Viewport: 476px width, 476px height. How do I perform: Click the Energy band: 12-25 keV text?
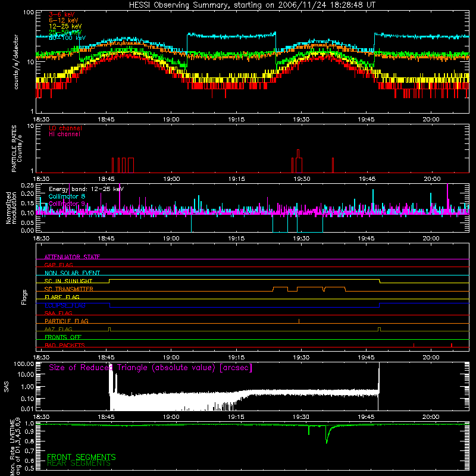pos(86,189)
